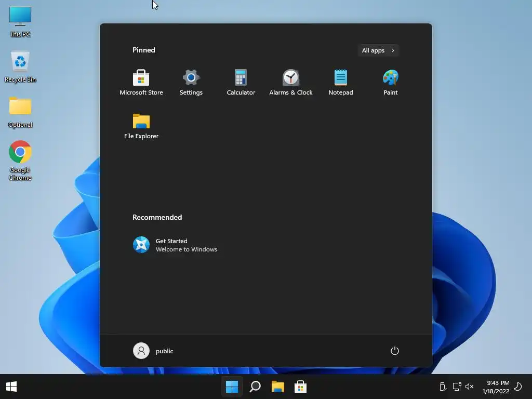Open the clock showing 9:43 PM
The image size is (532, 399).
click(496, 387)
